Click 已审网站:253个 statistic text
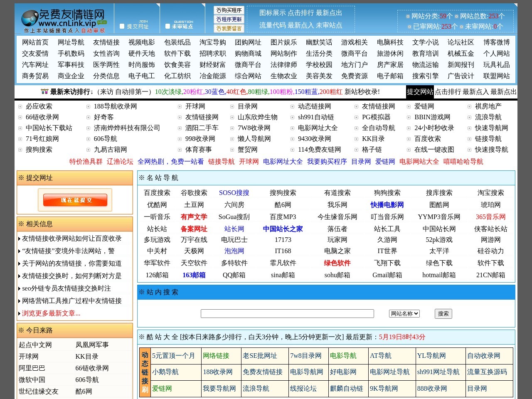The image size is (532, 399). pos(435,27)
